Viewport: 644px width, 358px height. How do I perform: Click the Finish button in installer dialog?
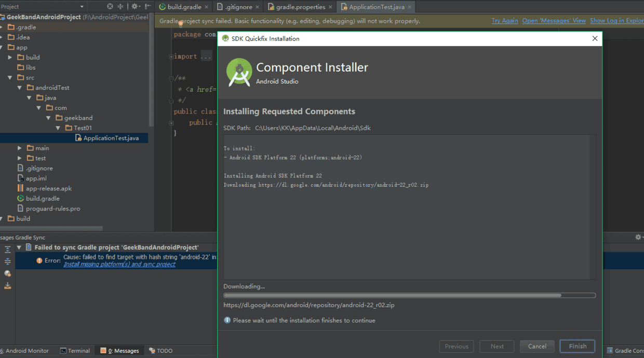[x=578, y=347]
